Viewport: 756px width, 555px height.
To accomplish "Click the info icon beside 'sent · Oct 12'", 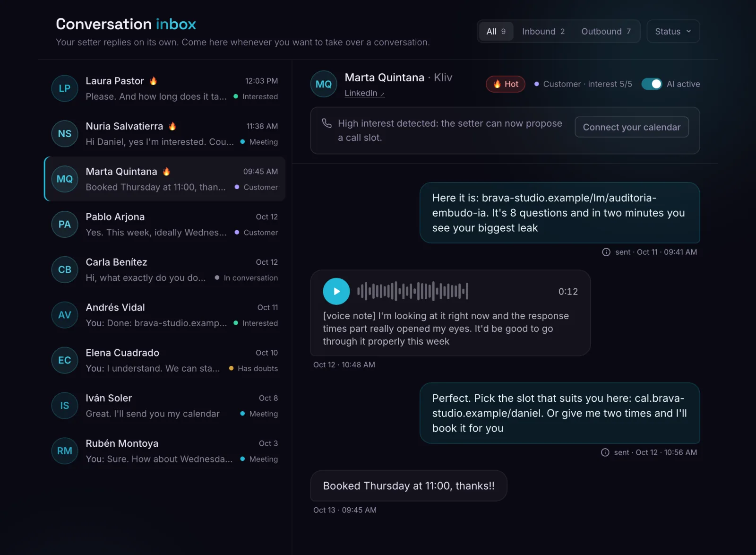I will point(605,452).
